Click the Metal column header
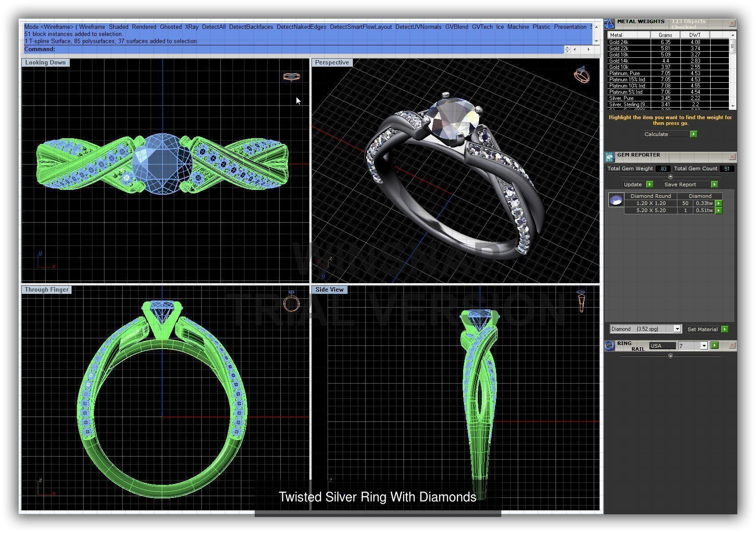 coord(629,35)
